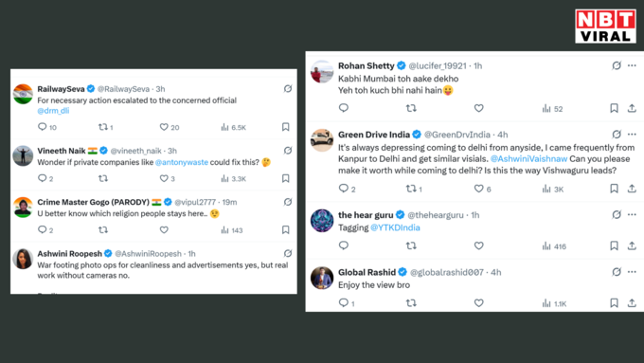Open more options for Rohan Shetty's tweet
The height and width of the screenshot is (363, 644).
tap(632, 65)
